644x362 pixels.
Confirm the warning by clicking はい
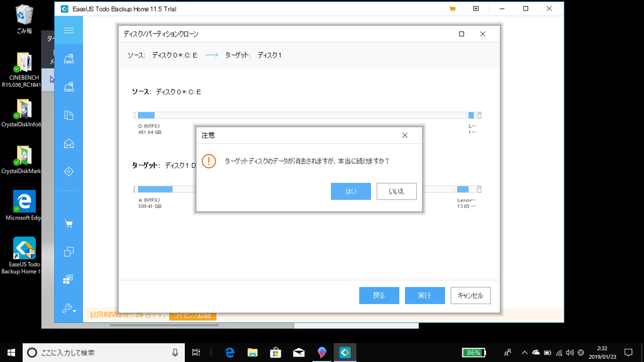pos(350,191)
